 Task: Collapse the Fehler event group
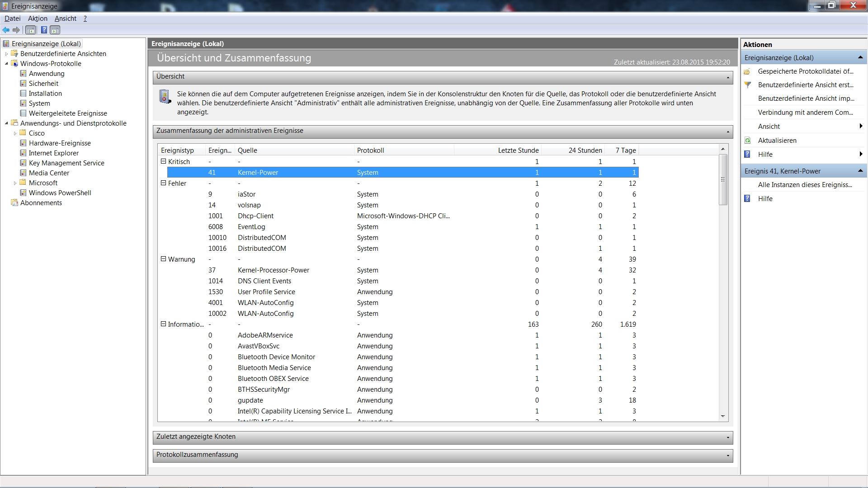[164, 183]
